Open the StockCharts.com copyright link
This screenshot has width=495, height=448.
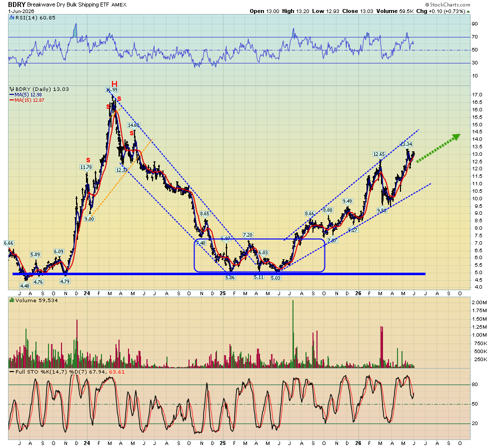(447, 4)
